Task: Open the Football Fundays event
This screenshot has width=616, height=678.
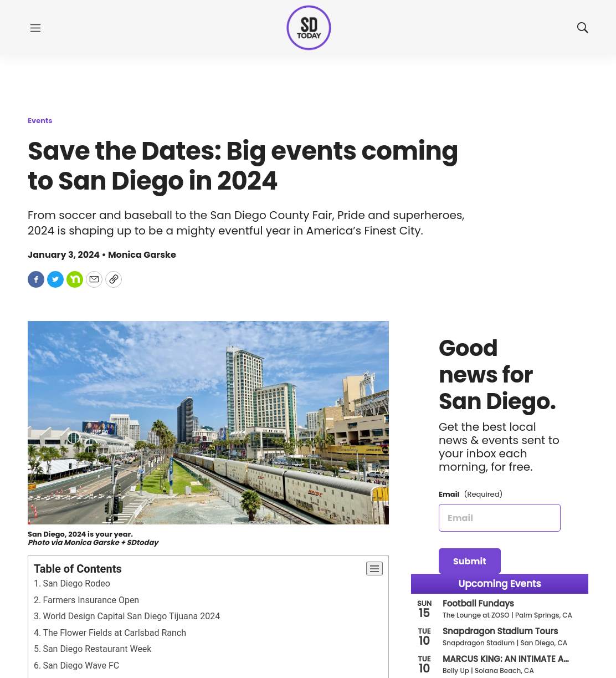Action: tap(478, 604)
